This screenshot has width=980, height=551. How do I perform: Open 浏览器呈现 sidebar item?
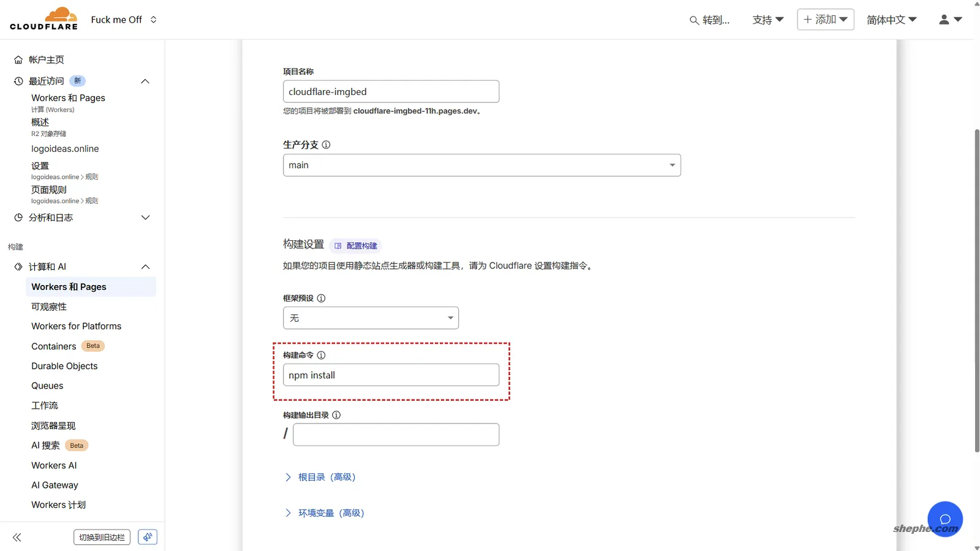click(53, 425)
